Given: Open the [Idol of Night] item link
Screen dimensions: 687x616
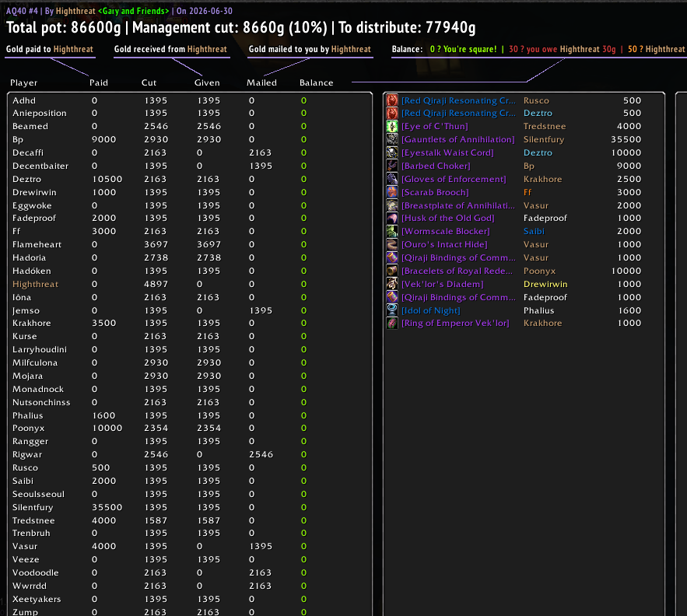Looking at the screenshot, I should tap(431, 310).
